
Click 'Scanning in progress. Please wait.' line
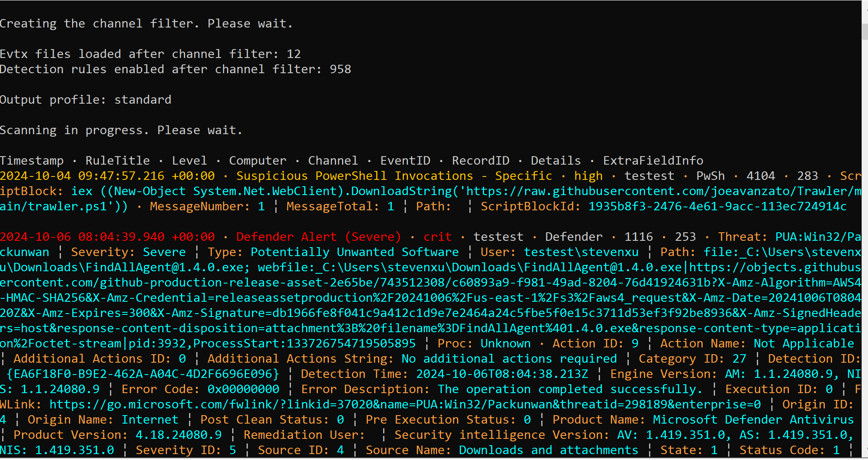(121, 130)
